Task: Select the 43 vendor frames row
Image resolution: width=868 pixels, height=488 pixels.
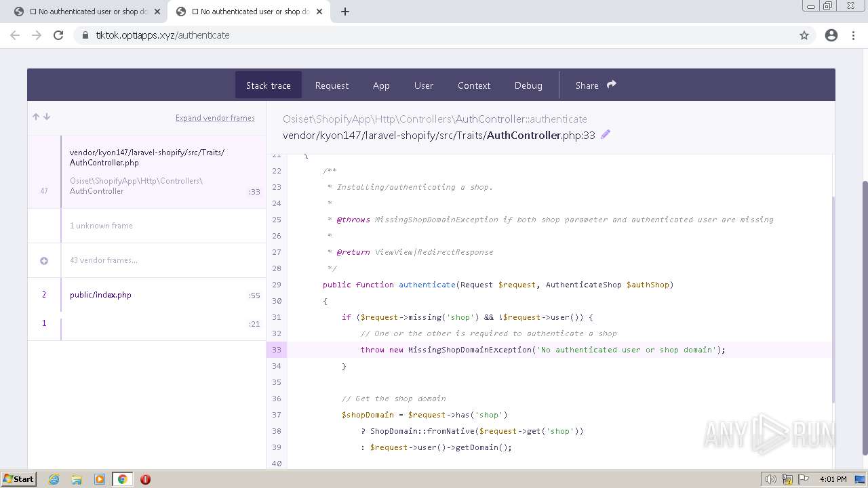Action: 146,260
